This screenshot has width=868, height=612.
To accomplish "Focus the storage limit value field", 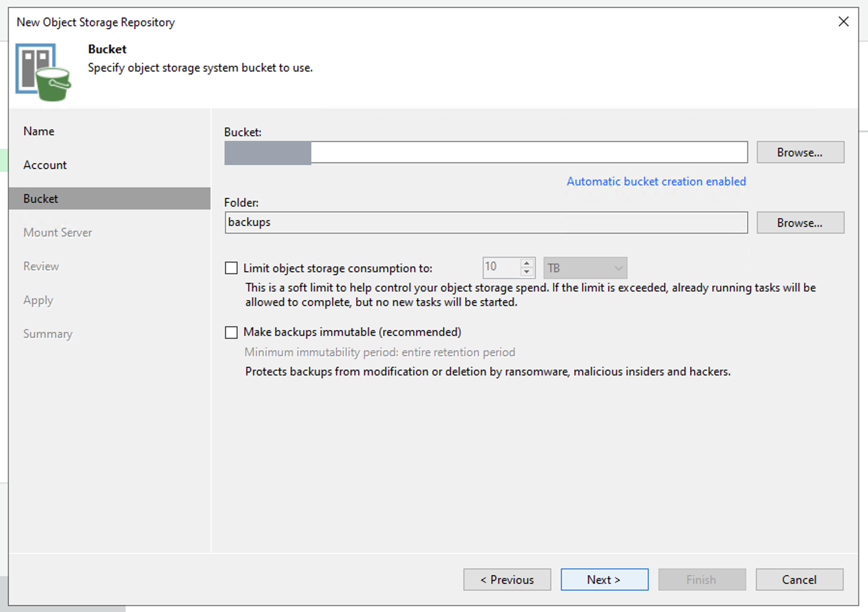I will 502,267.
